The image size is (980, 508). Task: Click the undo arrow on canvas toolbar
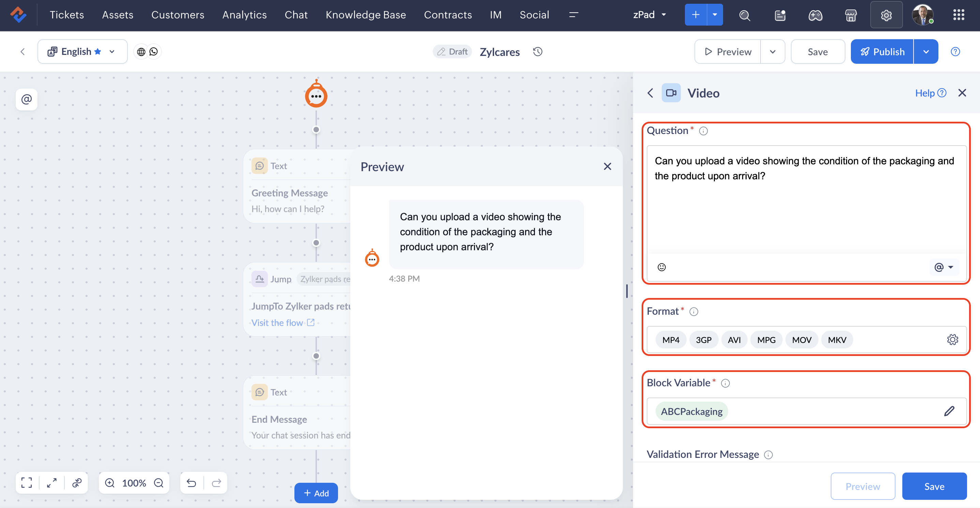click(x=192, y=483)
